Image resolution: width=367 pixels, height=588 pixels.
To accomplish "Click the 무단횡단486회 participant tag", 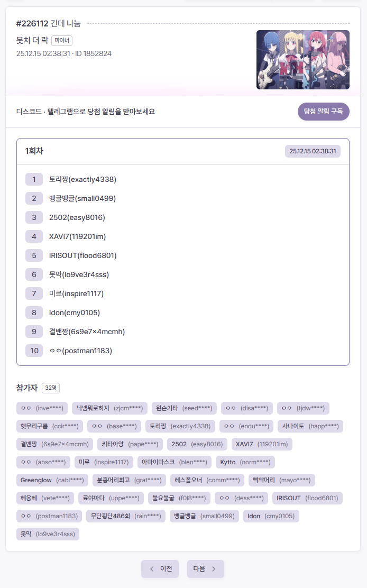I will click(x=125, y=516).
